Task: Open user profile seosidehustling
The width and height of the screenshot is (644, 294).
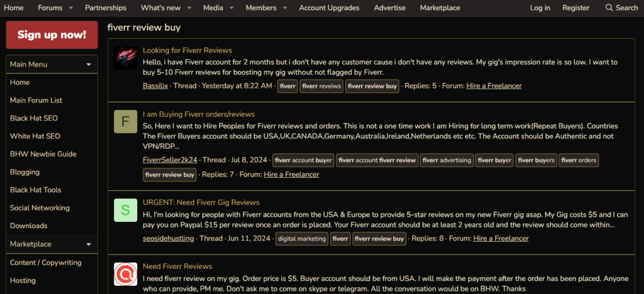Action: pyautogui.click(x=169, y=238)
